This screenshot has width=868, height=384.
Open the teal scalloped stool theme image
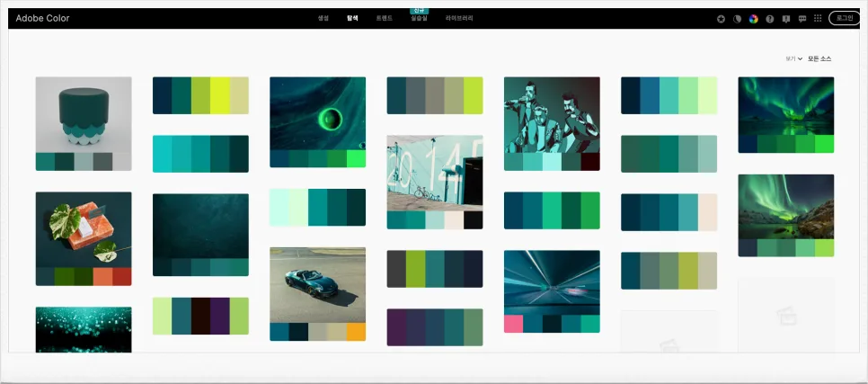point(84,115)
